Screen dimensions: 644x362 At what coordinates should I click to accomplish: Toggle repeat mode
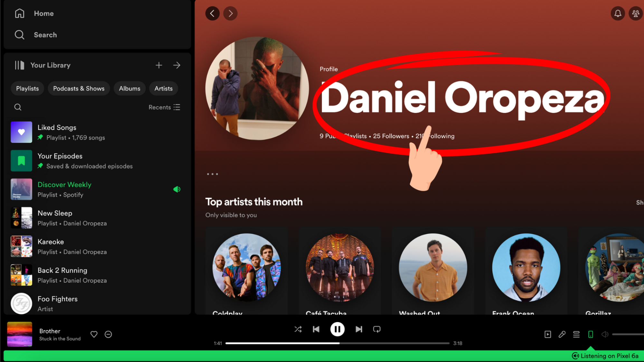point(377,329)
